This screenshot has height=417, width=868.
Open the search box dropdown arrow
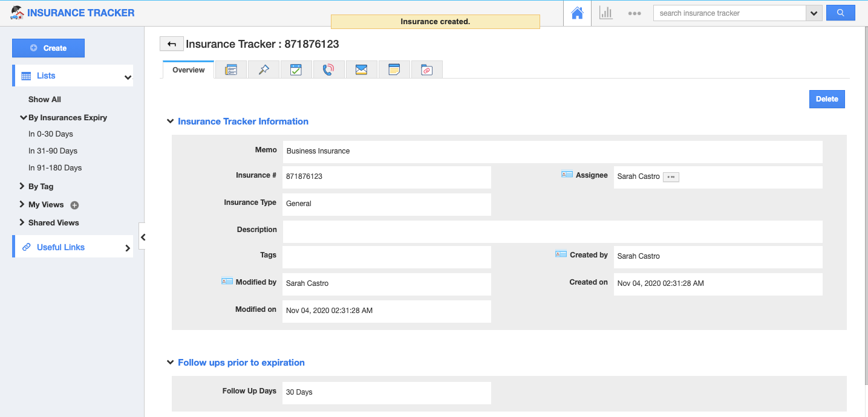pos(814,13)
